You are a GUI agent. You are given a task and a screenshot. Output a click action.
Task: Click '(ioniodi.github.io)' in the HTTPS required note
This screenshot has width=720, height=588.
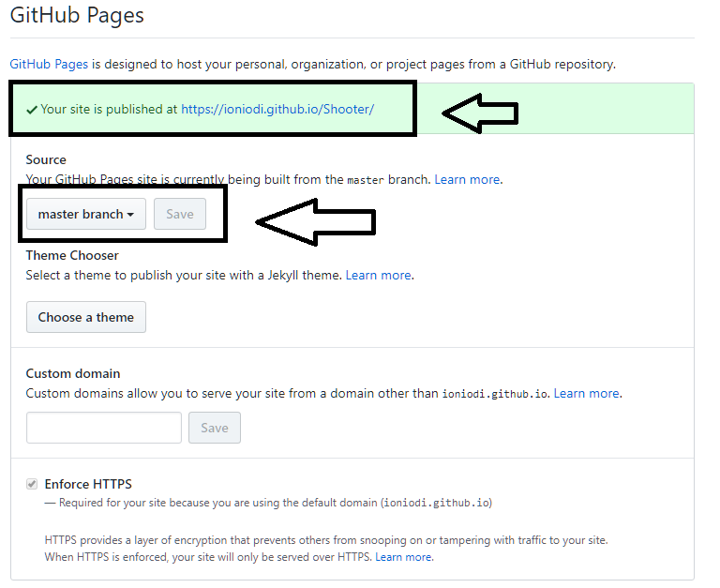coord(436,503)
